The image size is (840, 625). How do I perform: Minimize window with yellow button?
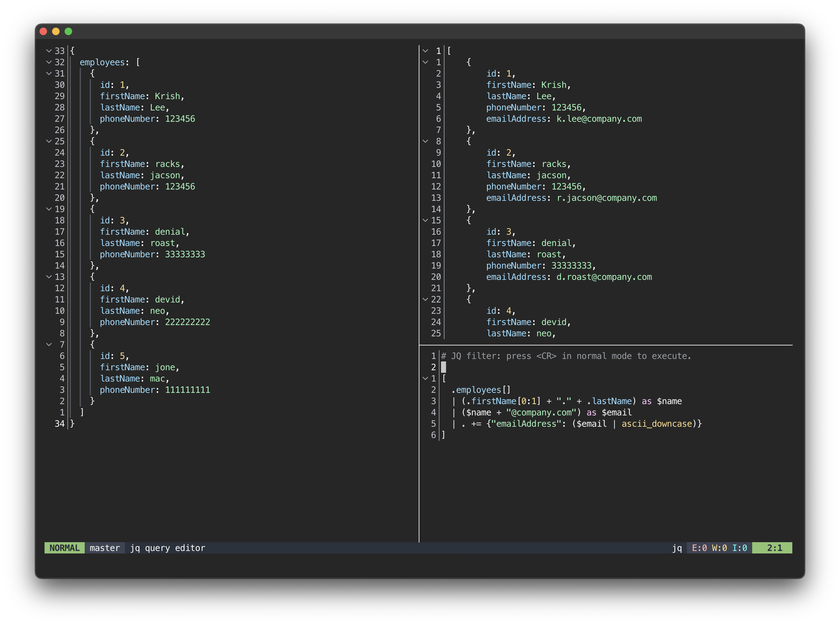tap(56, 31)
